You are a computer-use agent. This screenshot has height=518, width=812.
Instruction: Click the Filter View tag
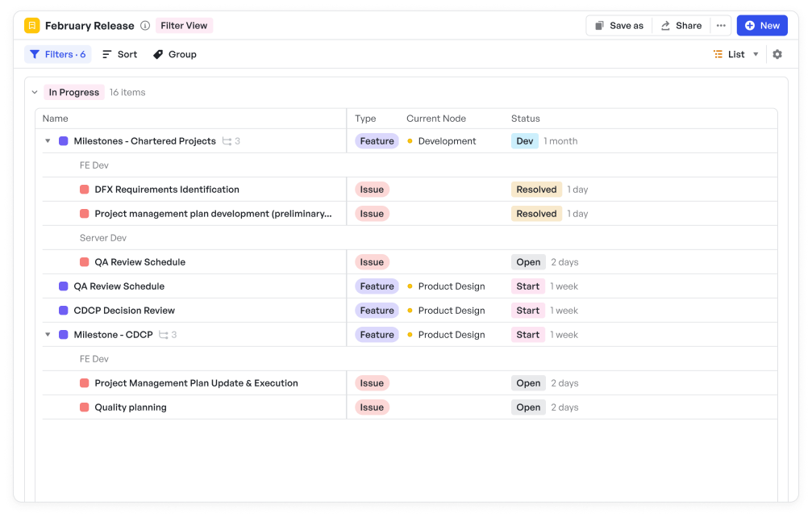pos(184,26)
